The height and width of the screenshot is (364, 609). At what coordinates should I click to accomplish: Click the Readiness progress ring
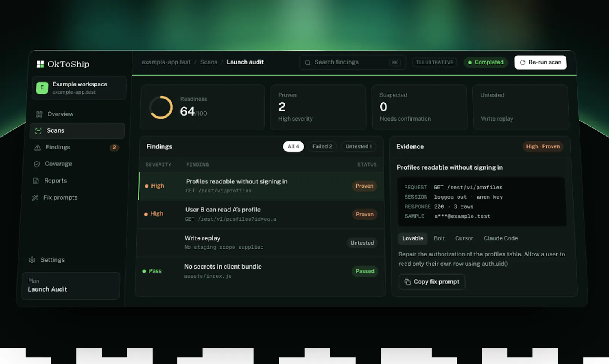pos(161,107)
